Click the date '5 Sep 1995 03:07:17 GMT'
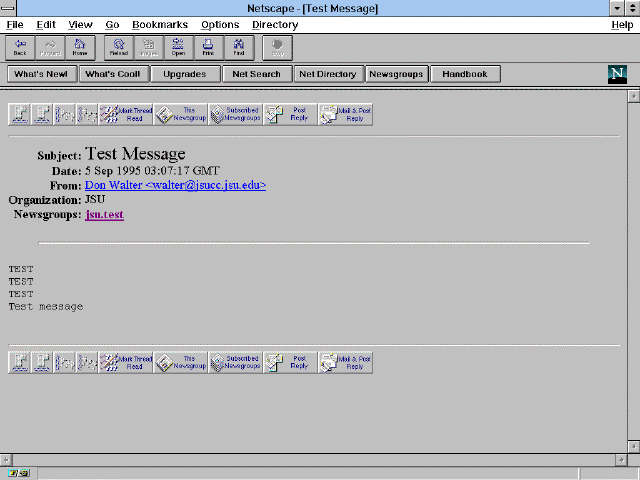This screenshot has width=640, height=480. coord(152,171)
